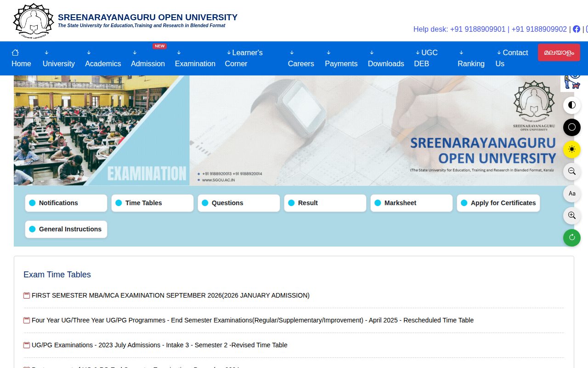The image size is (588, 368).
Task: Open Apply for Certificates tab
Action: pyautogui.click(x=498, y=203)
